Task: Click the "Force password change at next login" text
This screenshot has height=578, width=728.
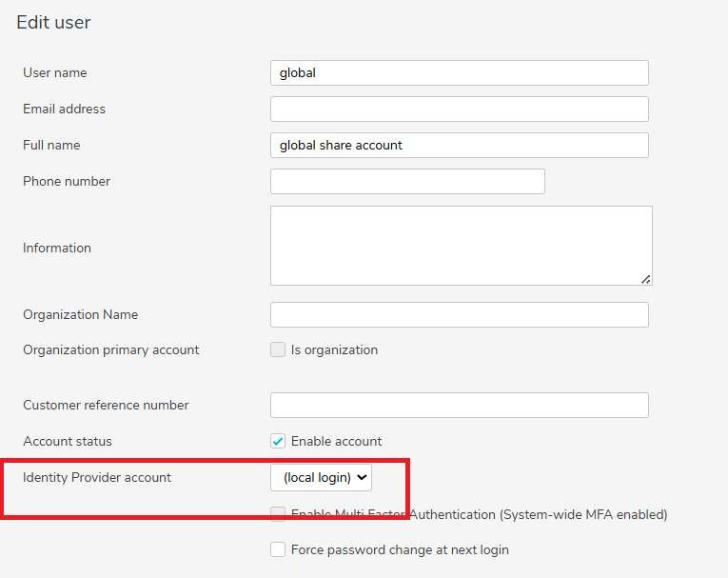Action: tap(400, 549)
